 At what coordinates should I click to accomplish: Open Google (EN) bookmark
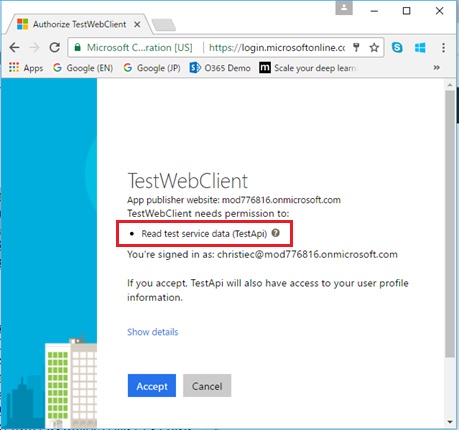pos(83,68)
